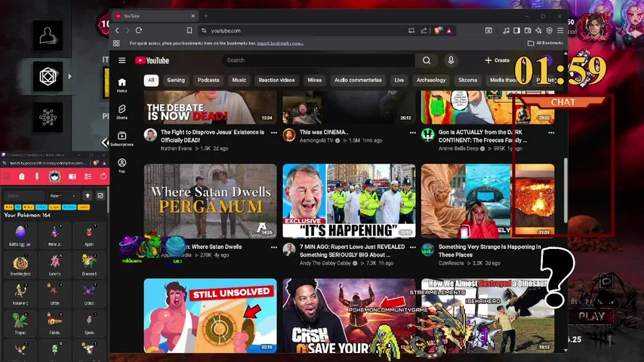Open the 'Where Satan Dwells PERGAMUM' thumbnail
Viewport: 644px width, 362px height.
pyautogui.click(x=211, y=201)
